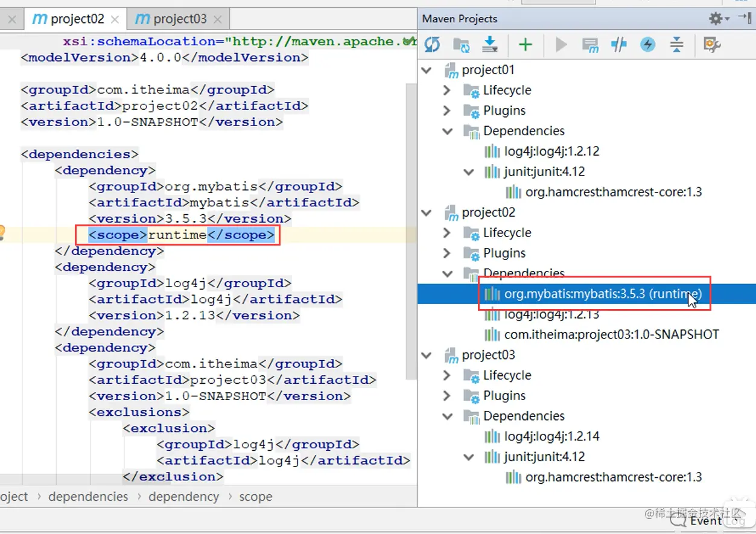
Task: Collapse project02 tree node
Action: point(427,212)
